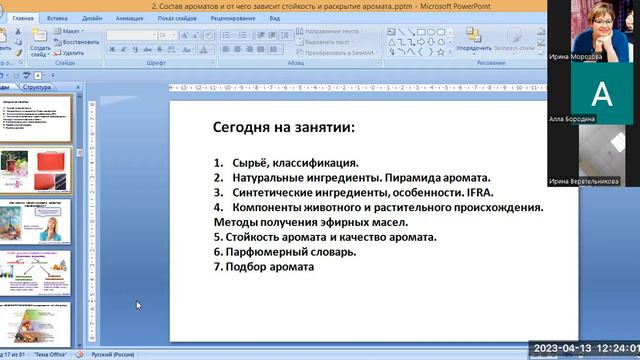
Task: Open the Экспресс-стили gallery
Action: [514, 41]
